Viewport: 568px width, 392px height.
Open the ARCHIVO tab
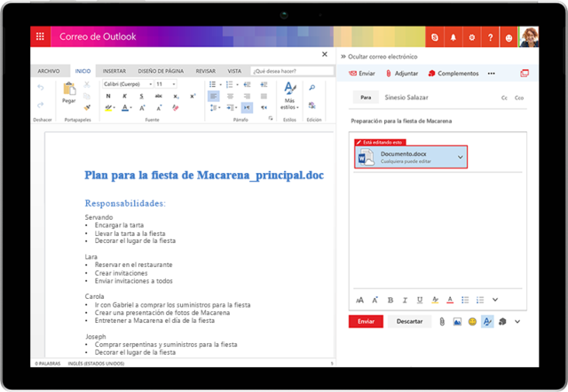coord(49,71)
